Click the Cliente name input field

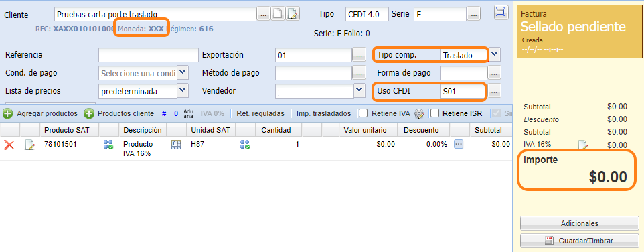pos(155,14)
